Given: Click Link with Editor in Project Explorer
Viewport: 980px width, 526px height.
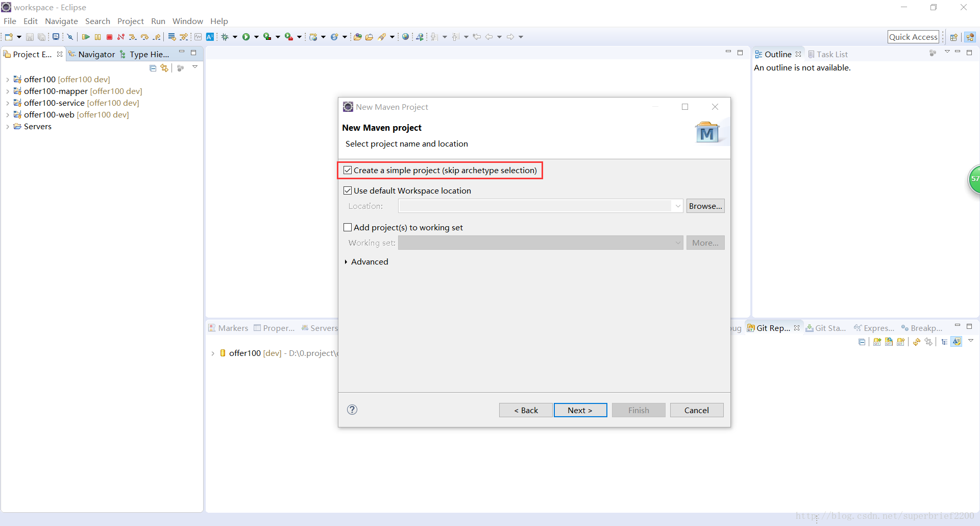Looking at the screenshot, I should [164, 68].
